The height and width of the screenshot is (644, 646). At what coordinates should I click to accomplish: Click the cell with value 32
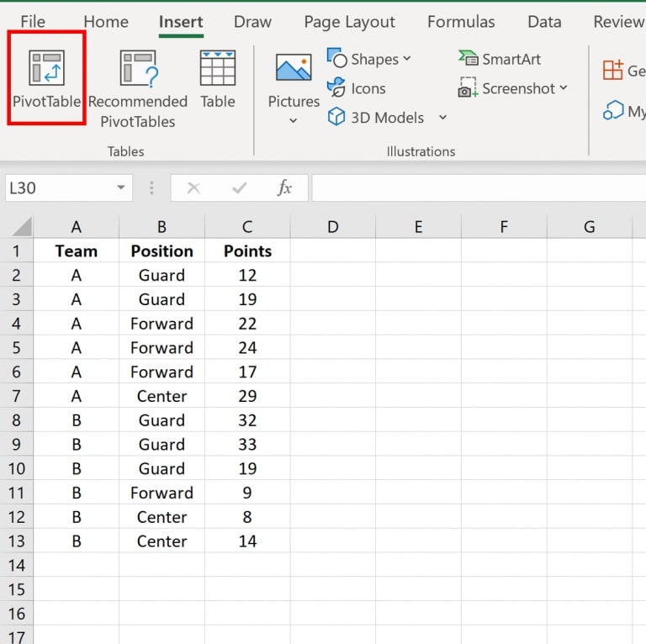[247, 420]
